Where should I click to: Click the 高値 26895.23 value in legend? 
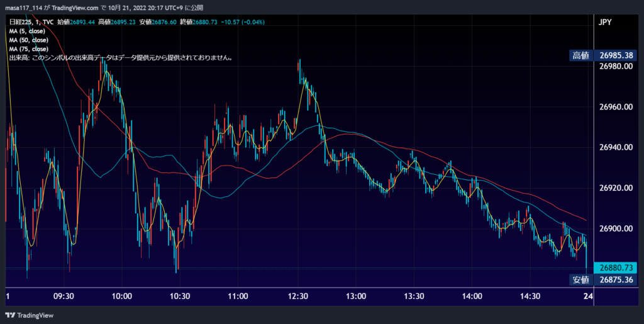[117, 22]
